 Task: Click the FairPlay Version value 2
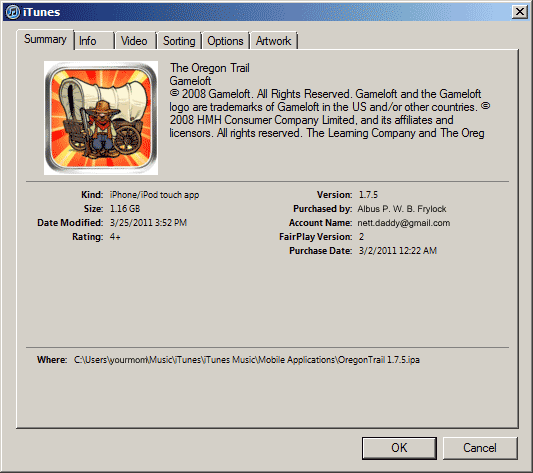(361, 237)
